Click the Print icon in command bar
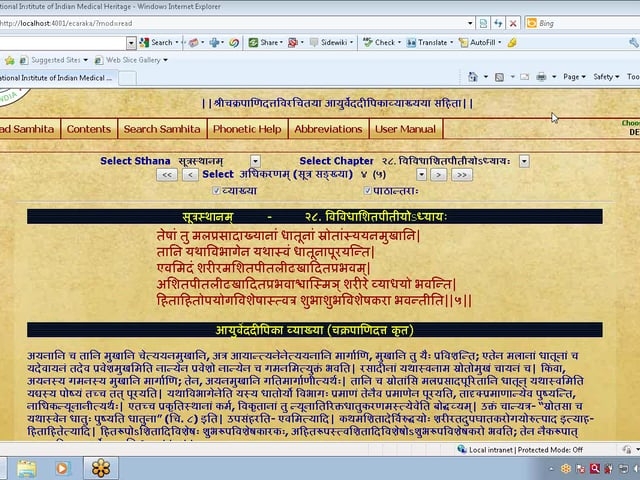This screenshot has width=640, height=480. pos(541,77)
